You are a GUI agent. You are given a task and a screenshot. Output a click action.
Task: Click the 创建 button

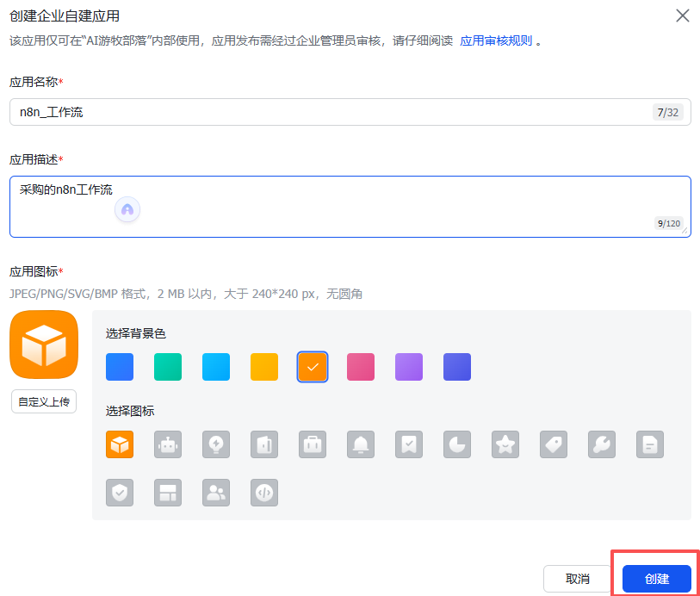tap(657, 579)
